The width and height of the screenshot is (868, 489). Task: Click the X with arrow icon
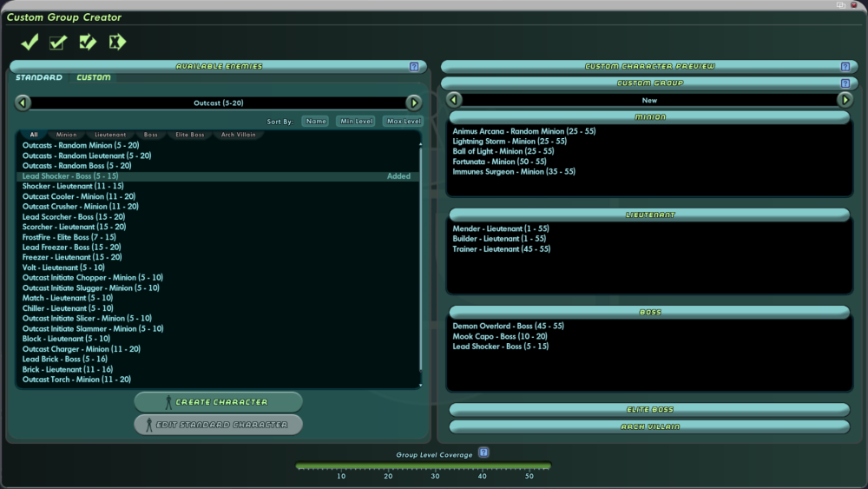point(117,42)
